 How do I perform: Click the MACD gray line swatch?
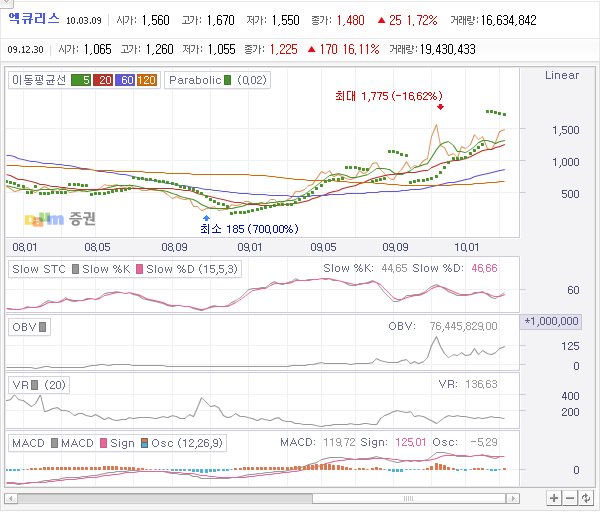(x=55, y=443)
